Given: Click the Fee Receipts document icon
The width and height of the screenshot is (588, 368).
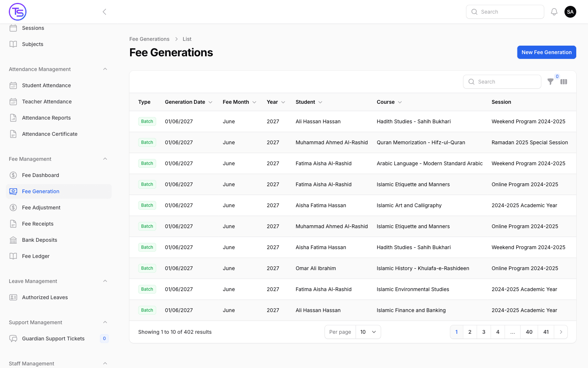Looking at the screenshot, I should (13, 224).
